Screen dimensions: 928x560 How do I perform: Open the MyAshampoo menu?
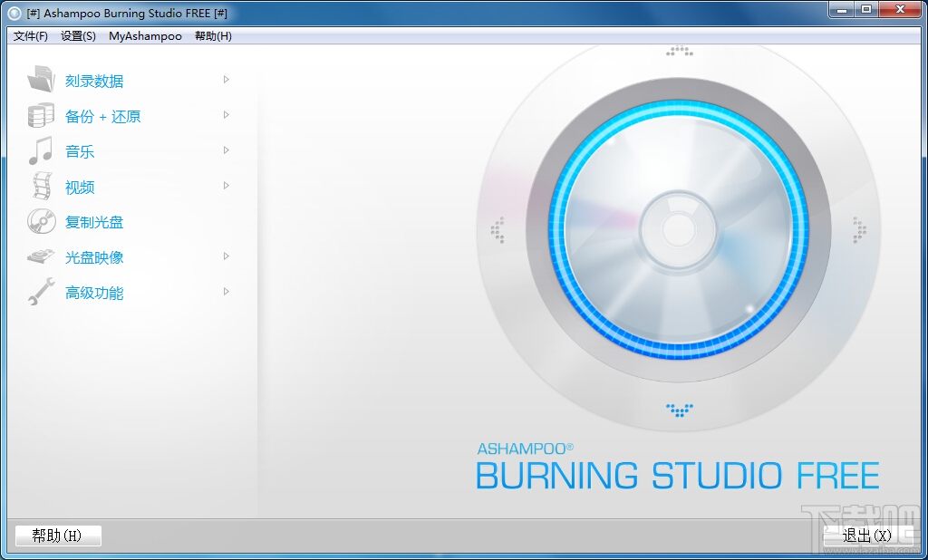[x=145, y=36]
